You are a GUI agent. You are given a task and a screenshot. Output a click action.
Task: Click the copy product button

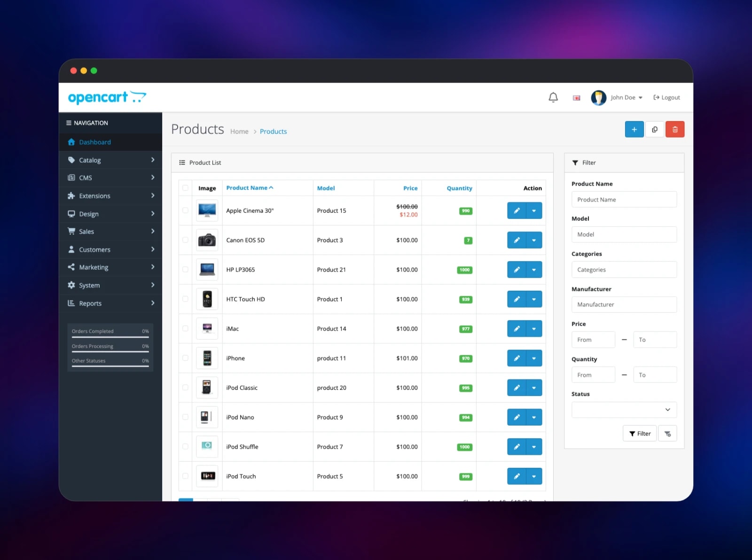click(655, 129)
